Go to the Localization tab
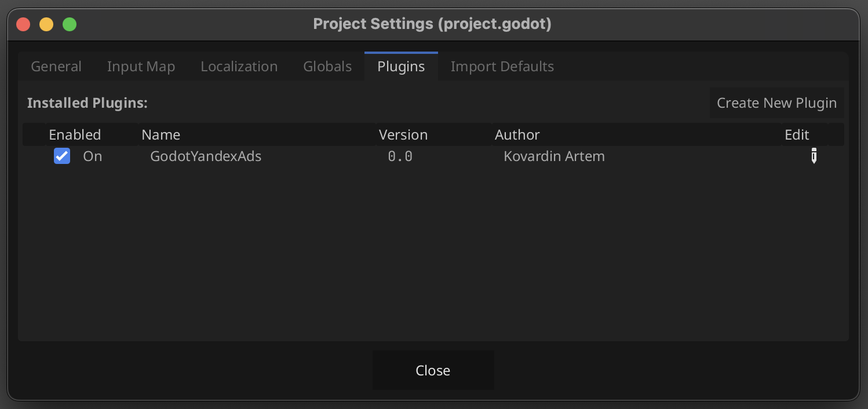The image size is (868, 409). point(239,67)
